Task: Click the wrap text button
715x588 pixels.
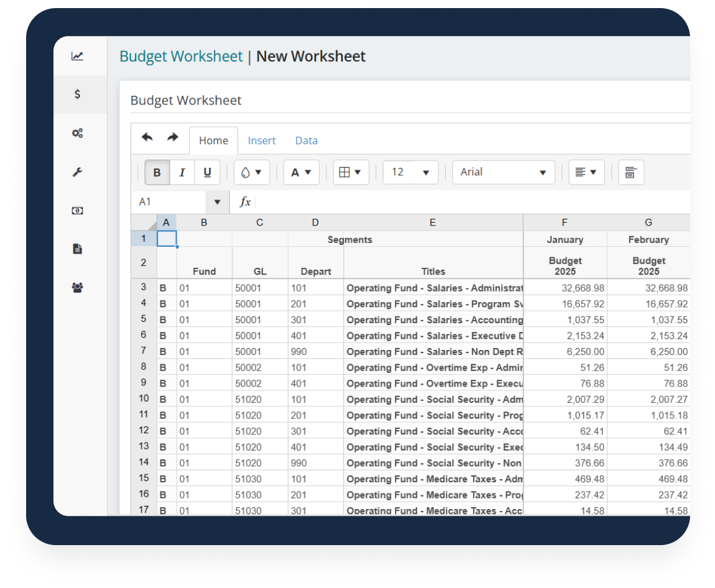Action: tap(630, 173)
